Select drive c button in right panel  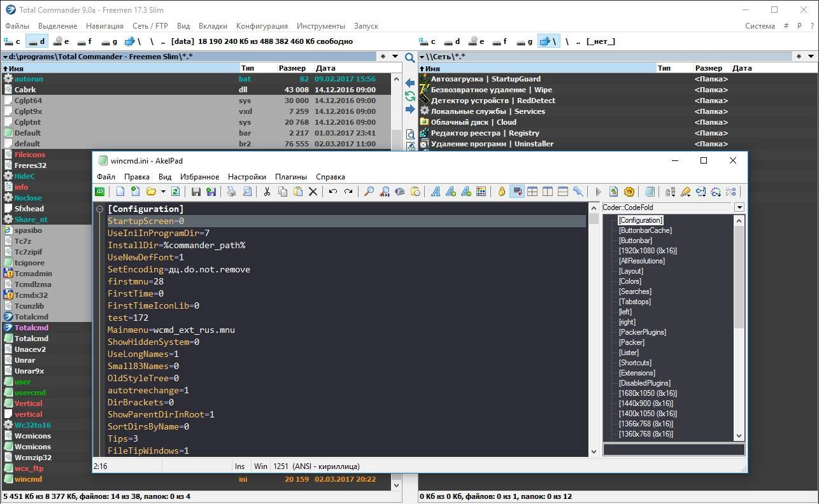click(x=428, y=41)
